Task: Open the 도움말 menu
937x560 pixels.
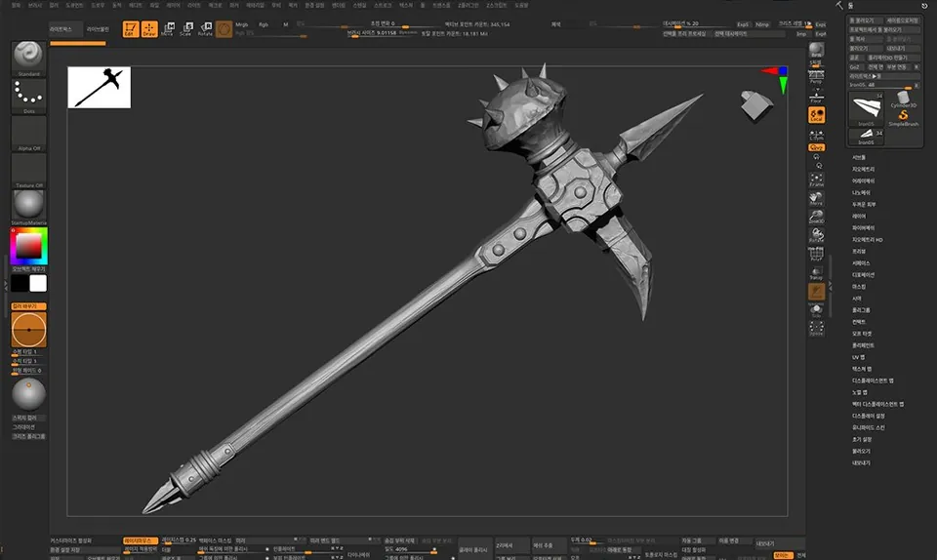Action: click(x=521, y=5)
